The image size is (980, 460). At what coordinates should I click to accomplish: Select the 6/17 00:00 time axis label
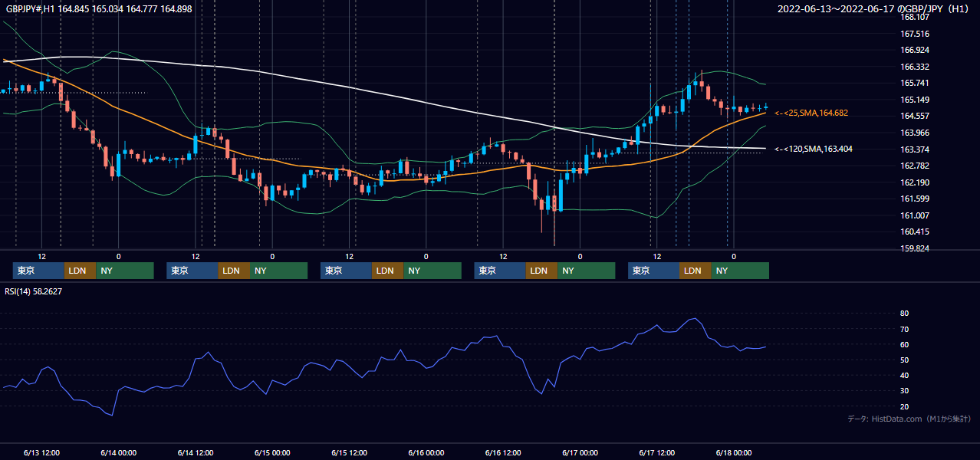(x=580, y=452)
